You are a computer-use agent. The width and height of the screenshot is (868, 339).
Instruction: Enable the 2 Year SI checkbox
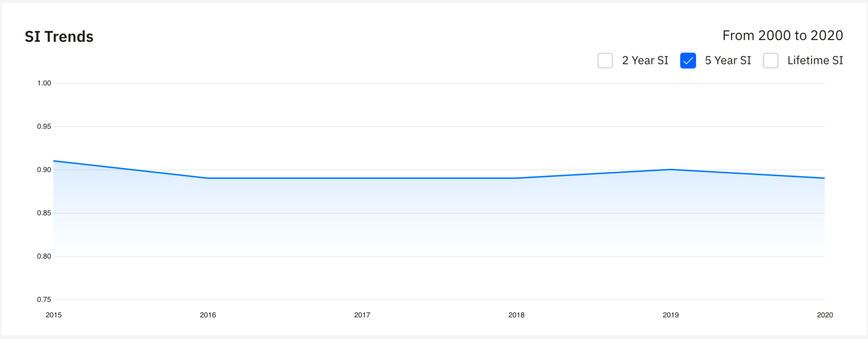click(x=605, y=61)
